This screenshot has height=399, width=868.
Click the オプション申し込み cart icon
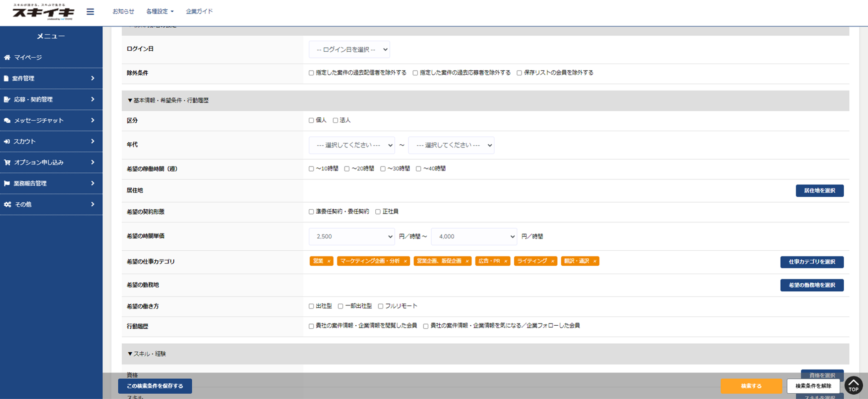point(7,162)
